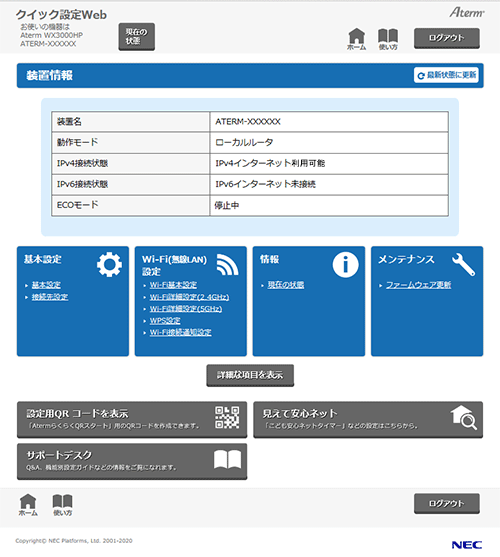
Task: Click the house magnifier icon
Action: point(464,417)
